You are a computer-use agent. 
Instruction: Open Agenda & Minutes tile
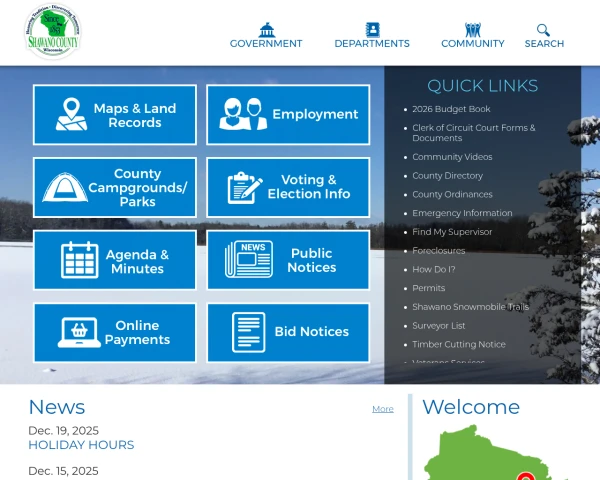pyautogui.click(x=115, y=260)
